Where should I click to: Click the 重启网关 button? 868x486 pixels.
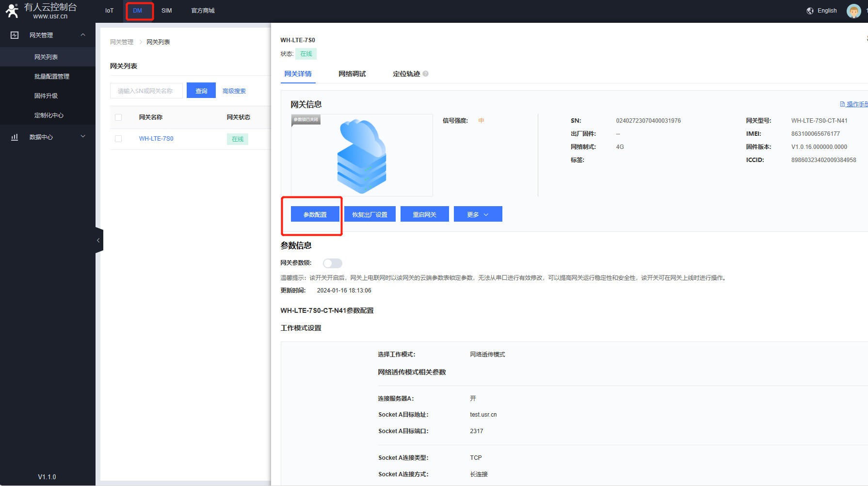tap(424, 214)
